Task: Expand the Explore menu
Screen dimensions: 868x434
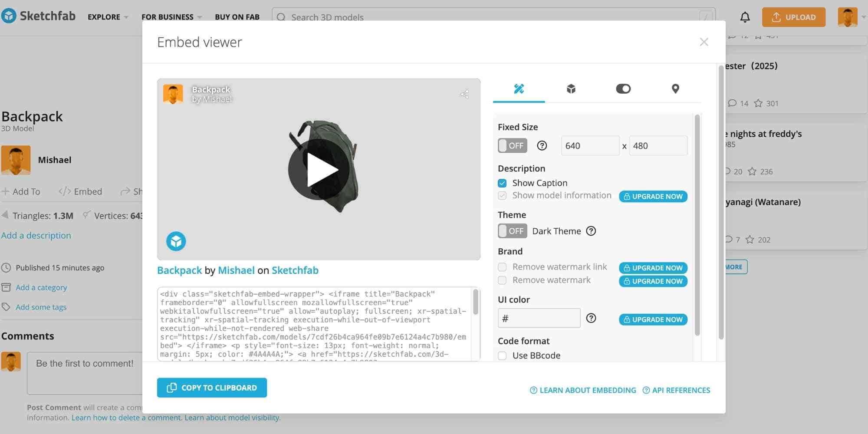Action: tap(108, 17)
